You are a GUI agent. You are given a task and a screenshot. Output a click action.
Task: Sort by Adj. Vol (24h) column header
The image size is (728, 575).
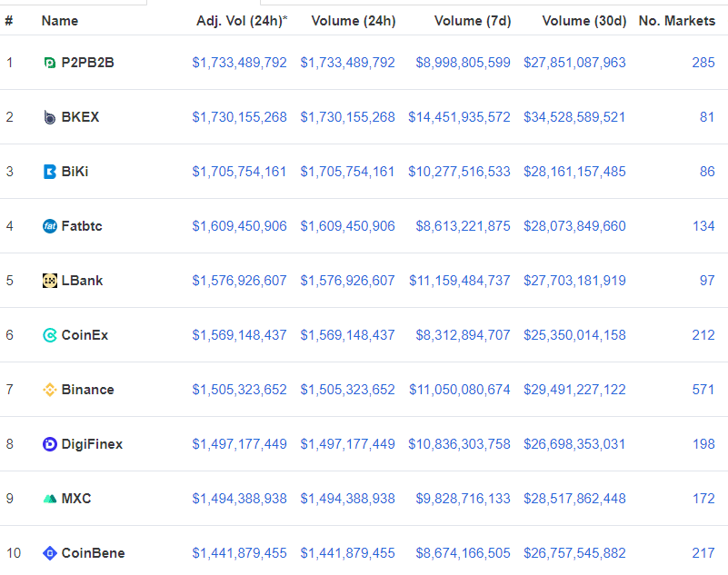242,22
